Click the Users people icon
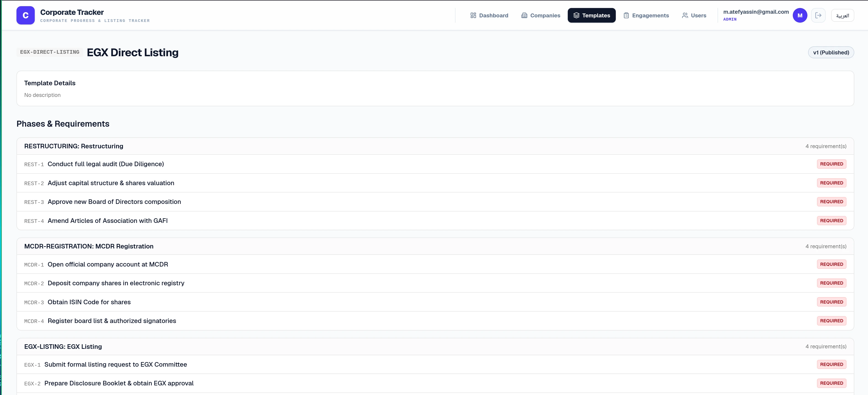This screenshot has height=395, width=868. pyautogui.click(x=685, y=16)
